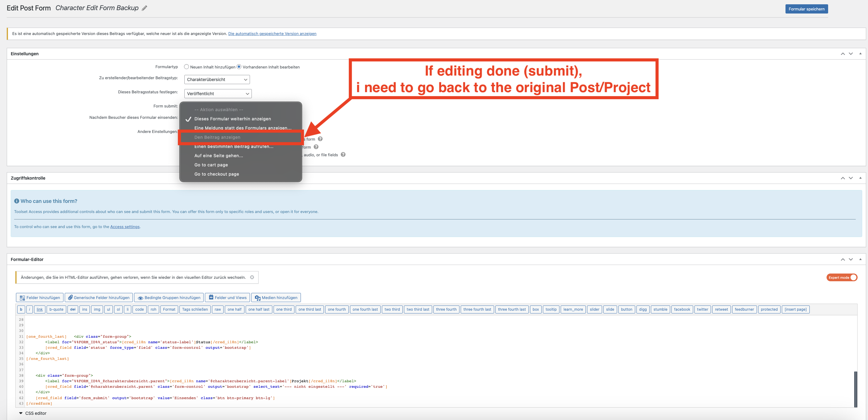
Task: Move Zugriffskontrolle panel up arrow
Action: 843,178
